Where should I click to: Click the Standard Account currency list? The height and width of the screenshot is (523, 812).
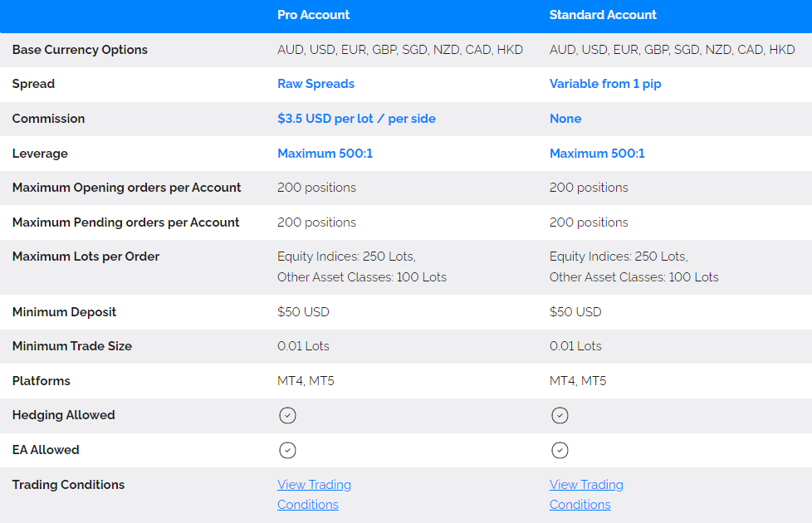673,50
